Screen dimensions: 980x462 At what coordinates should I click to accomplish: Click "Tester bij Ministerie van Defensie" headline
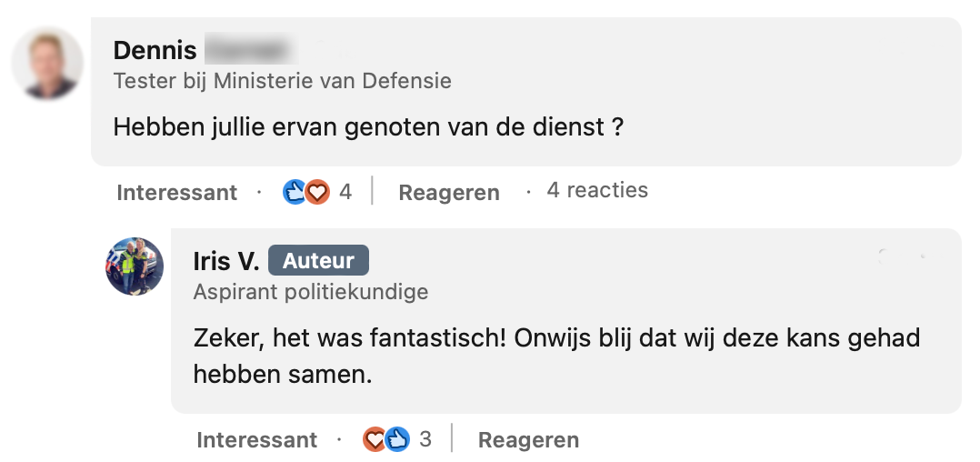[282, 81]
